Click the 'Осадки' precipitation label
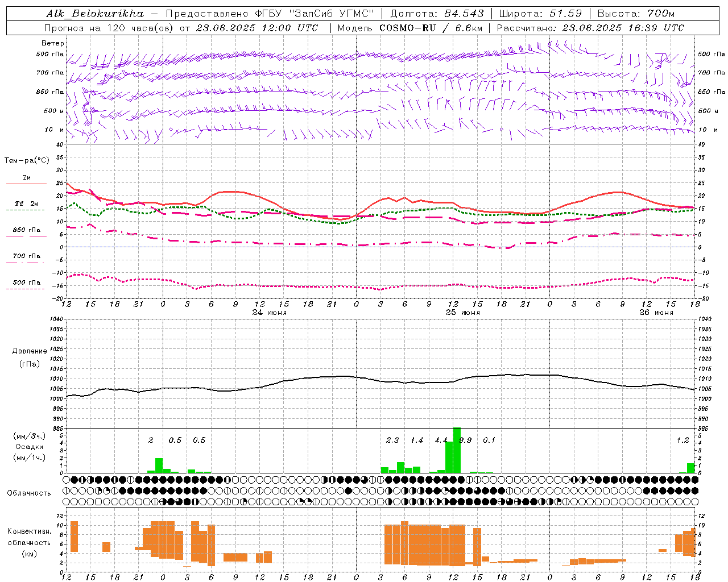This screenshot has height=582, width=728. 29,447
